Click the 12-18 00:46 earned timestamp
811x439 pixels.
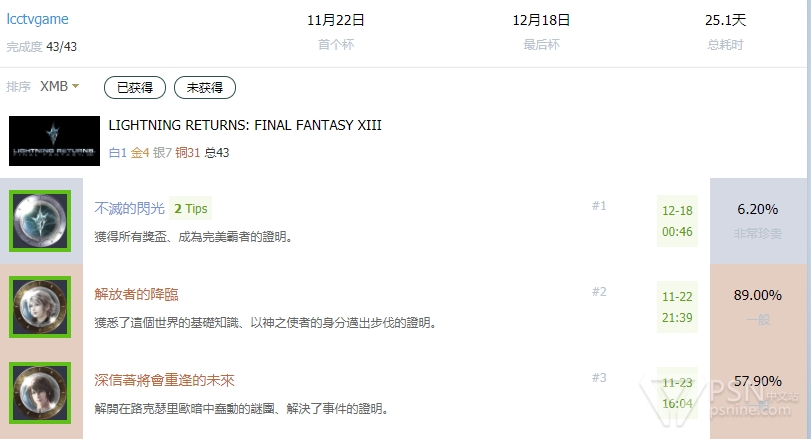point(677,221)
